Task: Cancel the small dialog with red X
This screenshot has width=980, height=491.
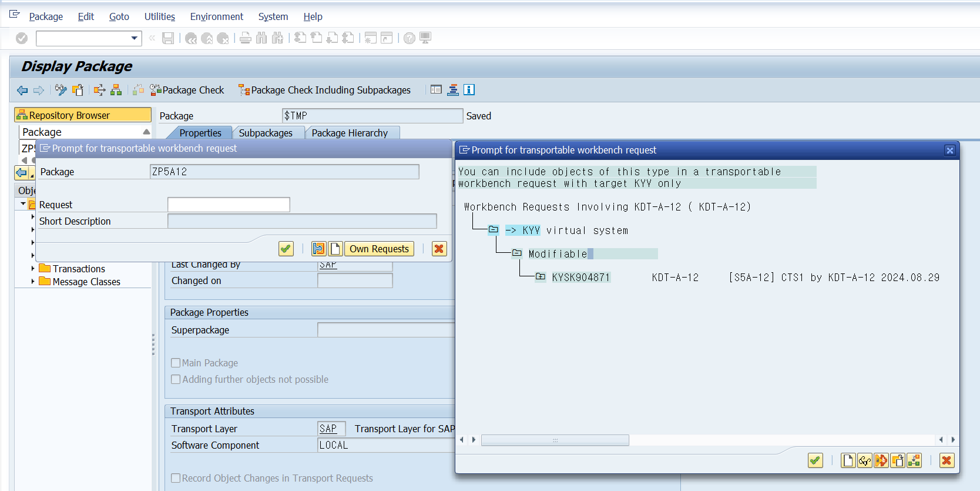Action: point(439,249)
